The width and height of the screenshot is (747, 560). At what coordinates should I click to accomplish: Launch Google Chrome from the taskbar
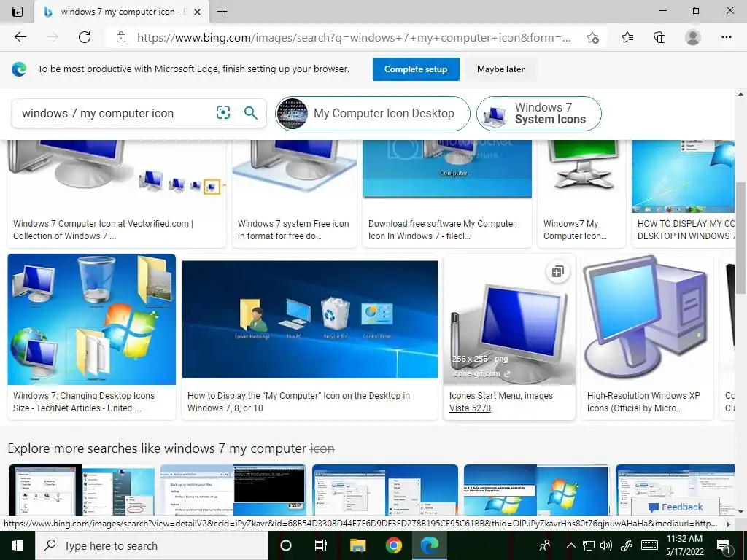tap(393, 545)
